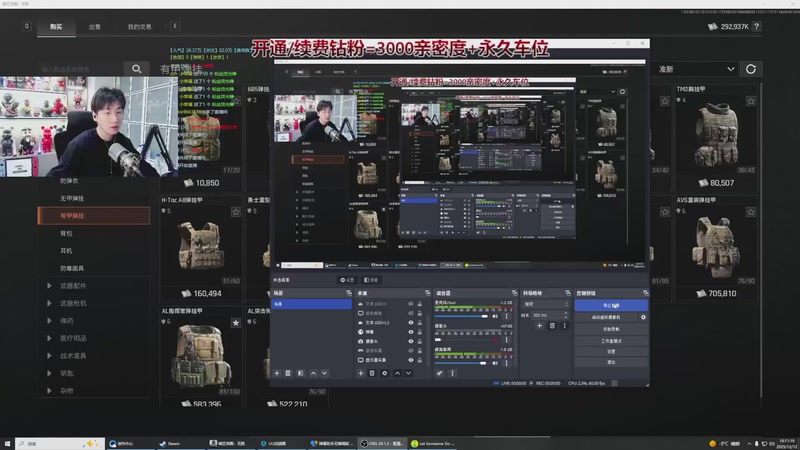
Task: Pop out the Sources dock with its header icon
Action: [428, 293]
